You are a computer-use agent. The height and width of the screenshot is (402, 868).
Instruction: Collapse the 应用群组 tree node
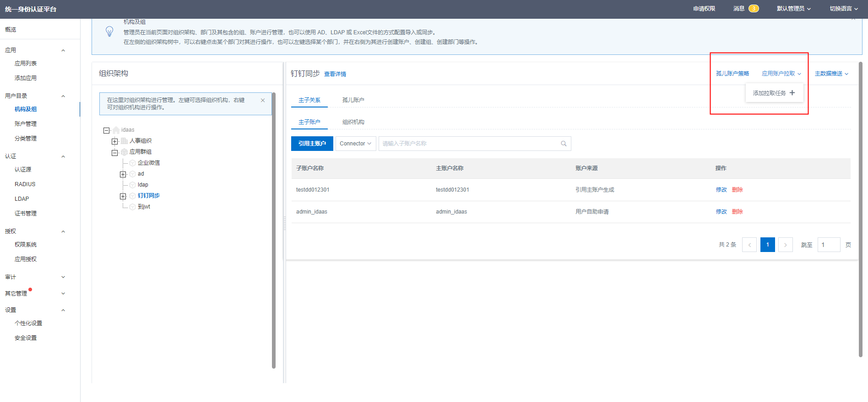[x=115, y=152]
